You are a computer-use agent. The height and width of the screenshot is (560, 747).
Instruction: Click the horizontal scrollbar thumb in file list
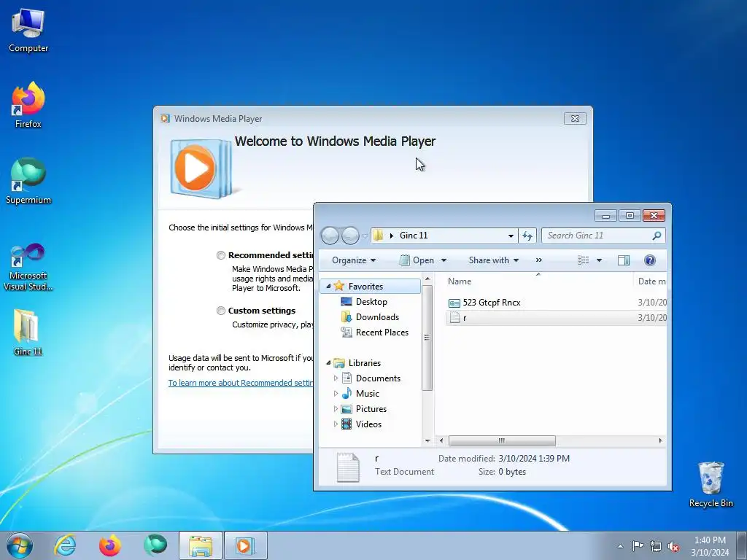pyautogui.click(x=502, y=440)
